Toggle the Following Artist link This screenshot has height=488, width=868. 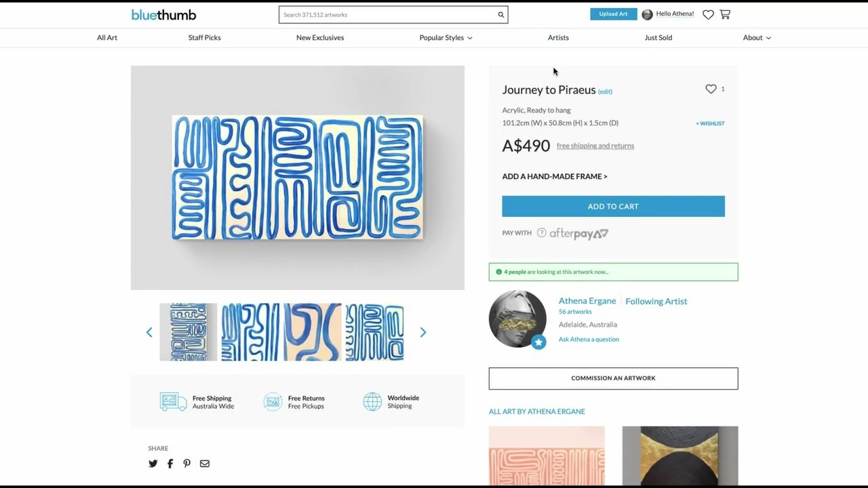coord(656,302)
